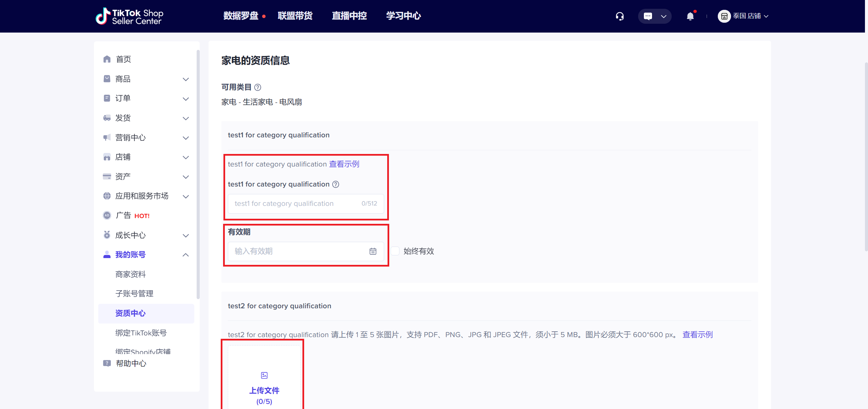Expand the 商品 sidebar menu
This screenshot has width=868, height=409.
pos(185,79)
